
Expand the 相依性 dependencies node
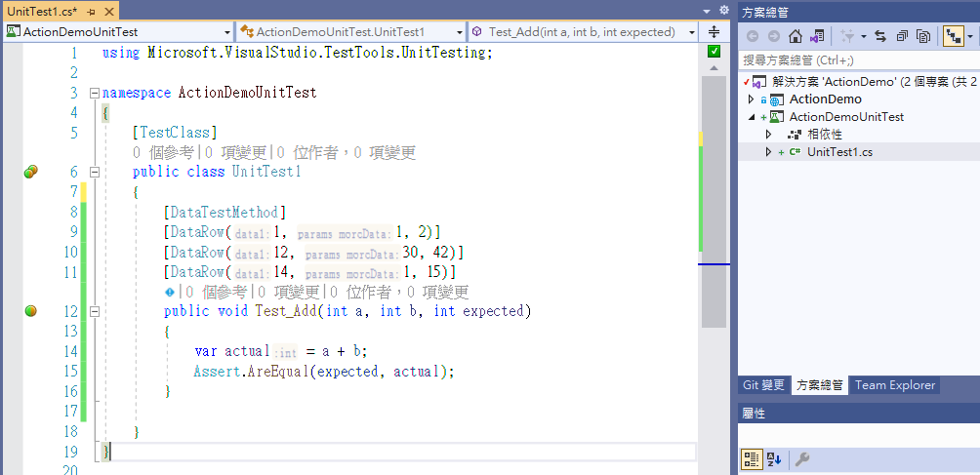[769, 135]
